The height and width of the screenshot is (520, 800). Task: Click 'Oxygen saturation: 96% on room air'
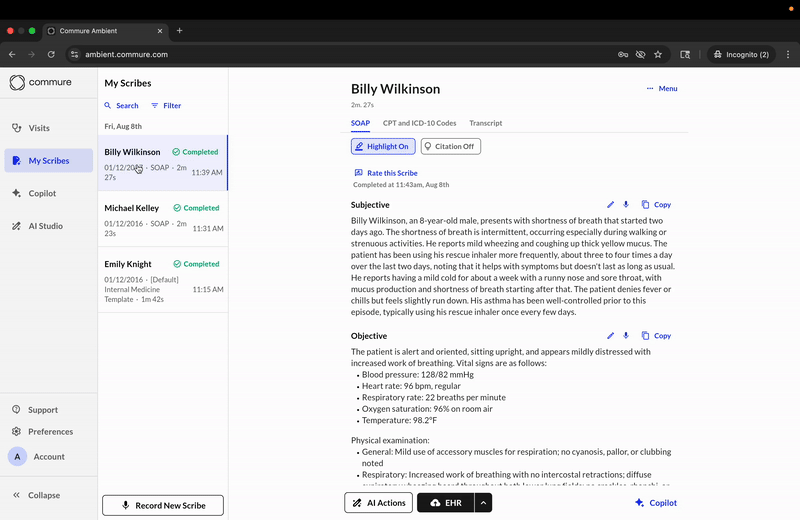pos(427,409)
